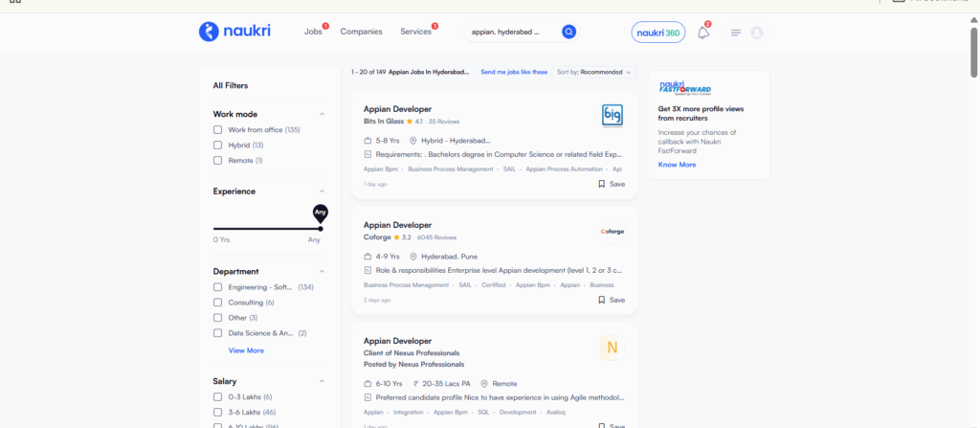Open the Sort by Recommended dropdown
The width and height of the screenshot is (980, 428).
594,72
